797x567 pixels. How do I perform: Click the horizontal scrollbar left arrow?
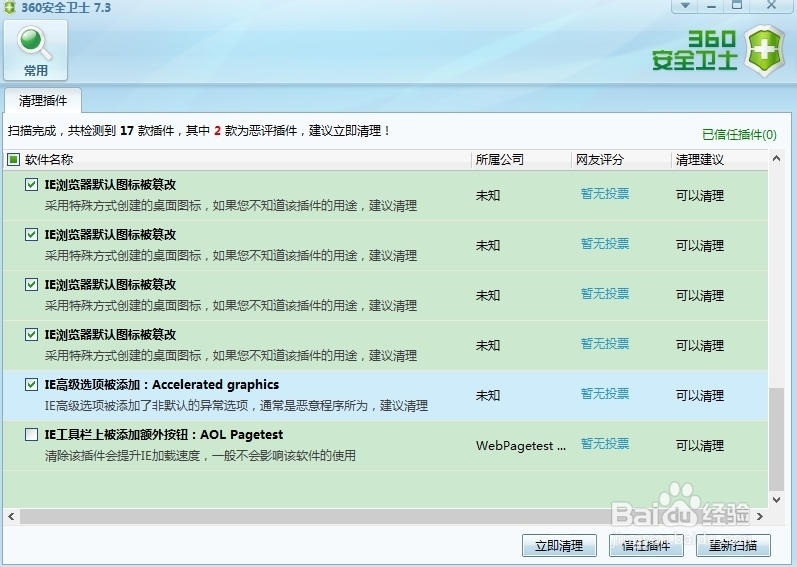(x=11, y=517)
